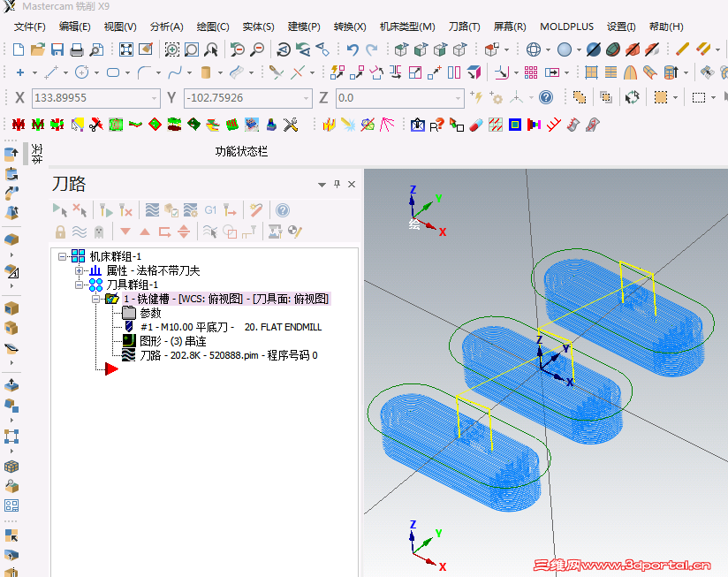This screenshot has width=728, height=577.
Task: Click the MOLDPLUS red M icon
Action: 18,125
